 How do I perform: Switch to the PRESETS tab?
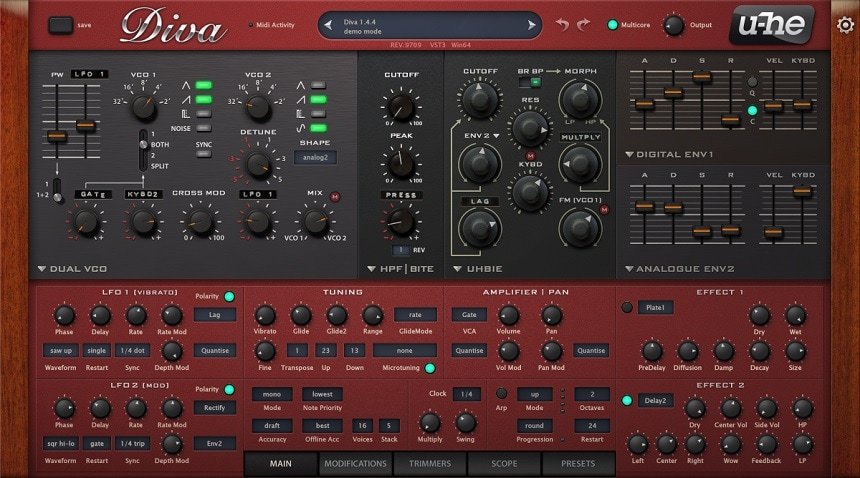tap(578, 464)
